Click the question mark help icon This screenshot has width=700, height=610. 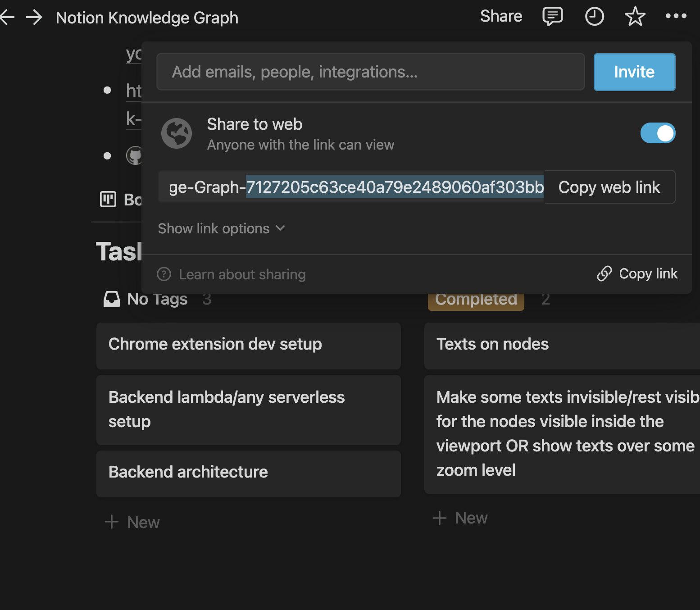[x=164, y=274]
